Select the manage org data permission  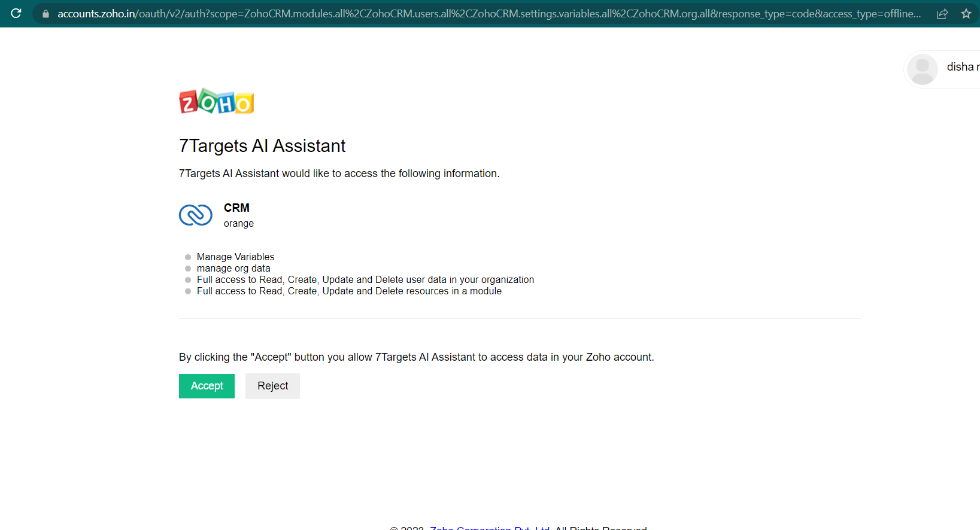[x=233, y=269]
